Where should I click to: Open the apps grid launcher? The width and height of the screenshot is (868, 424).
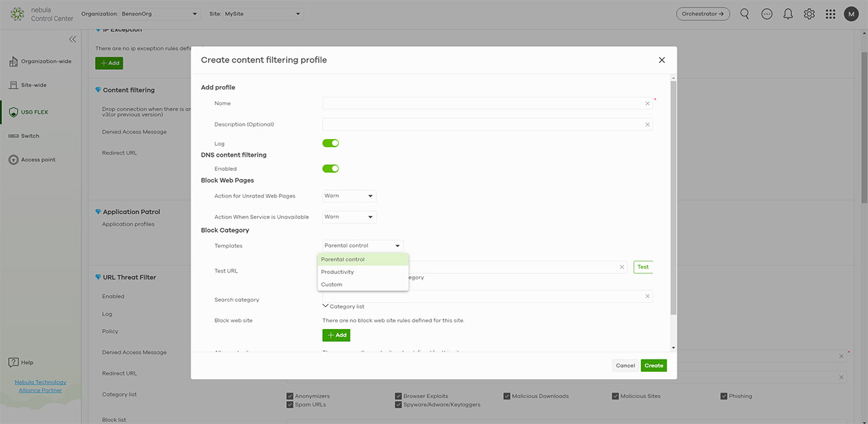[831, 14]
